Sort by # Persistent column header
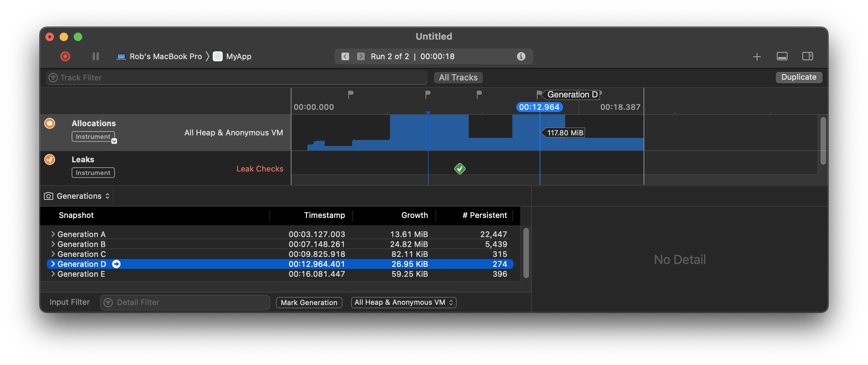The height and width of the screenshot is (365, 868). pyautogui.click(x=485, y=215)
